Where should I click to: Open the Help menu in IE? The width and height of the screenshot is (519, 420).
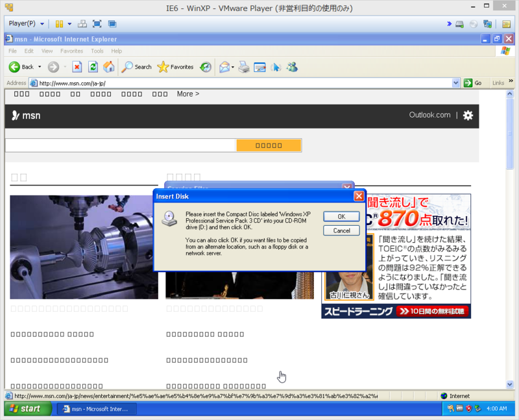point(117,51)
